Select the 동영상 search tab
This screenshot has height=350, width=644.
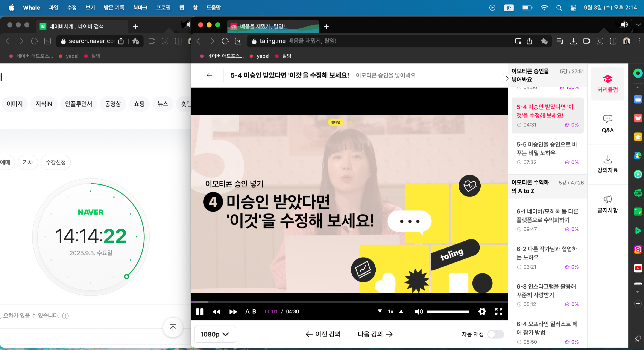(x=113, y=104)
